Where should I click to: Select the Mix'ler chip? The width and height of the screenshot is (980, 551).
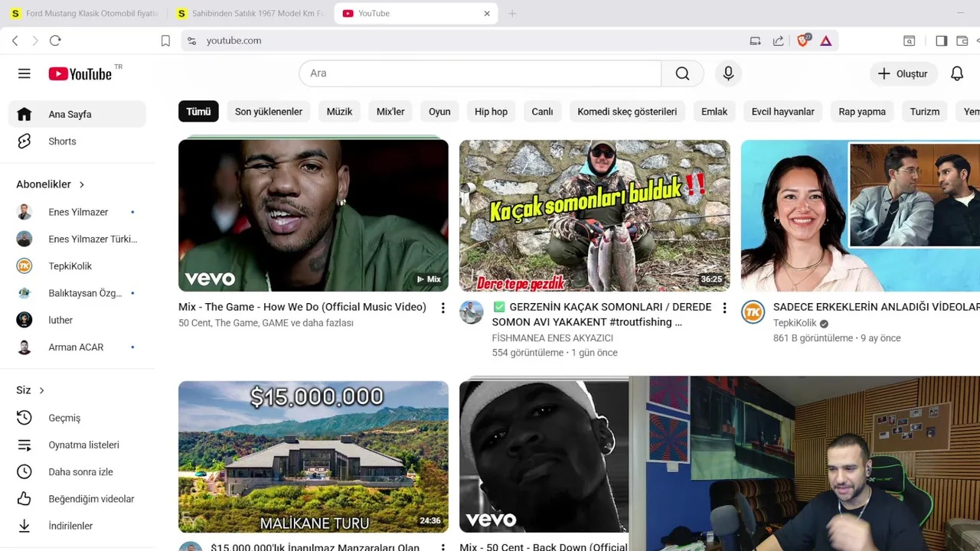(x=390, y=112)
